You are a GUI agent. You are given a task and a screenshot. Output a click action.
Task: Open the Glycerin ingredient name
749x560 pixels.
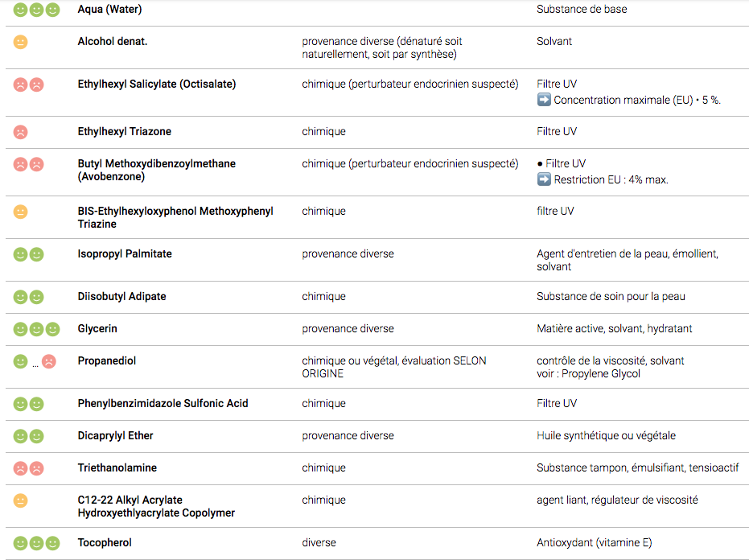(97, 328)
